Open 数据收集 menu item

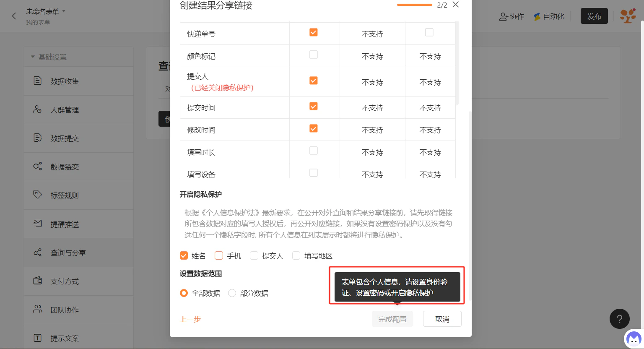(78, 81)
